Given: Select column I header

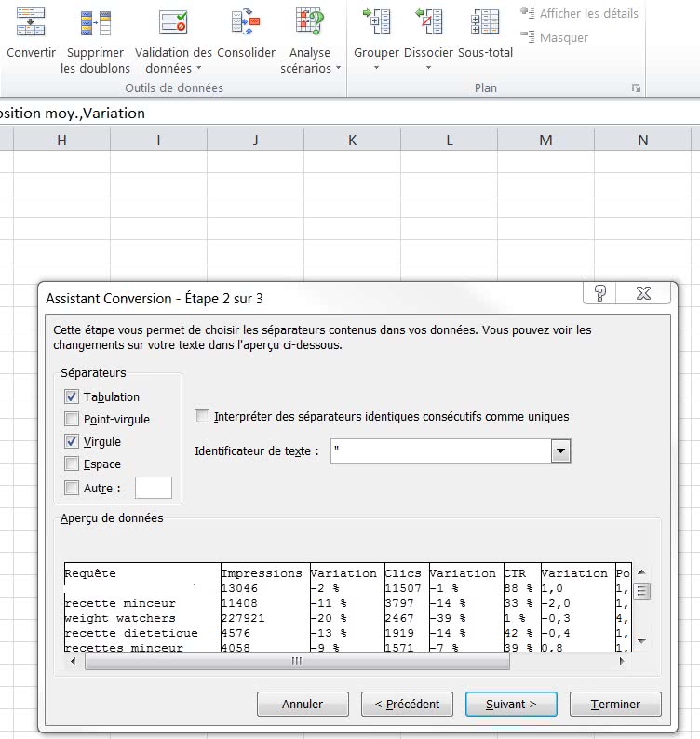Looking at the screenshot, I should (x=159, y=140).
